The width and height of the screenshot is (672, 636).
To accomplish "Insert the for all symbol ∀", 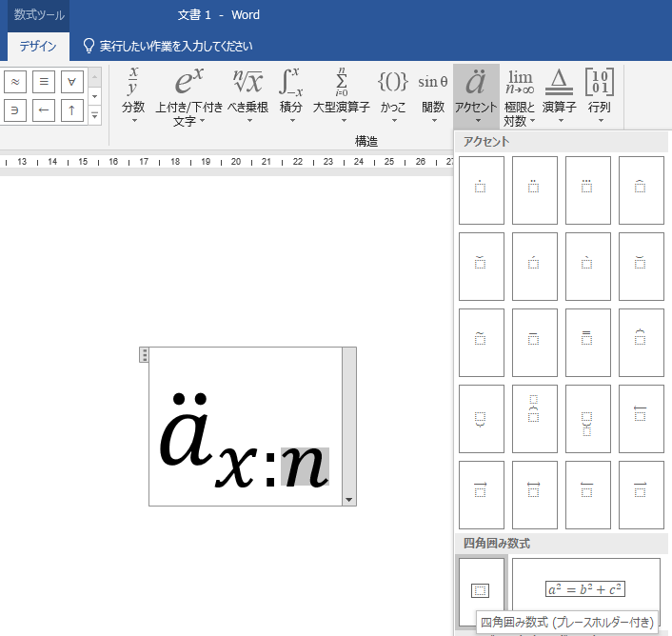I will click(72, 82).
